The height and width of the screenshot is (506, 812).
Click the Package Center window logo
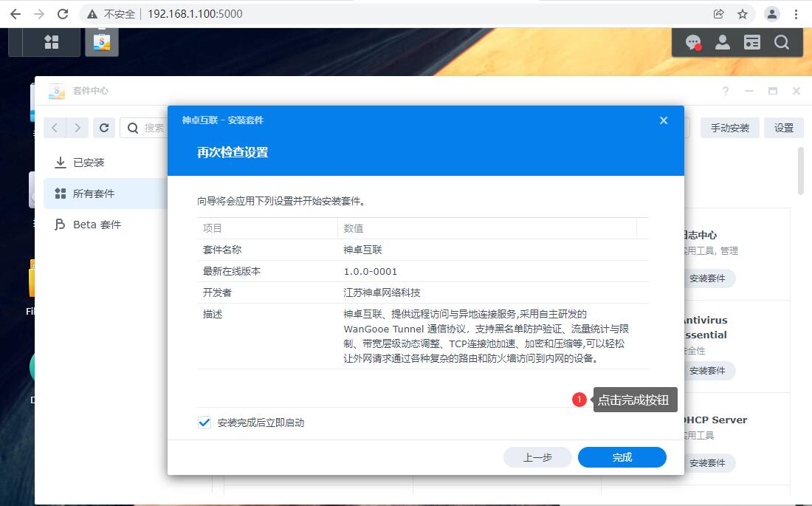pos(56,92)
